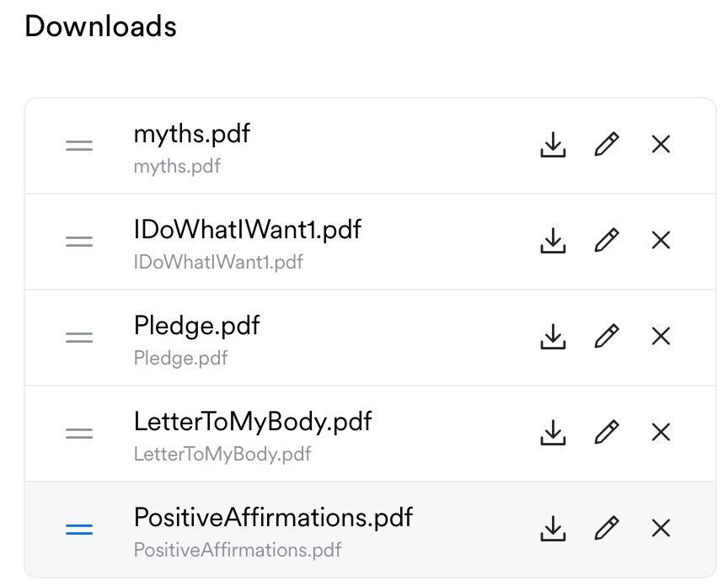The height and width of the screenshot is (586, 728).
Task: Select the LetterToMyBody.pdf title text
Action: pos(253,422)
